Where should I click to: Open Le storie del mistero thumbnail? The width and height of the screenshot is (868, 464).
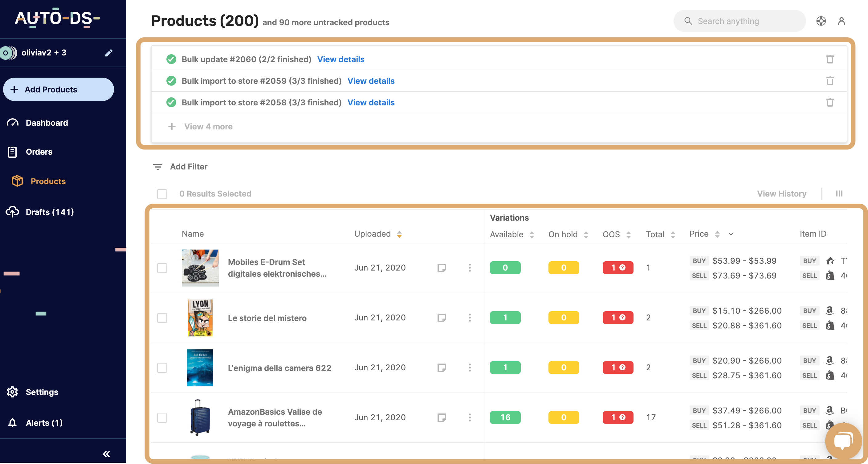[x=200, y=318]
